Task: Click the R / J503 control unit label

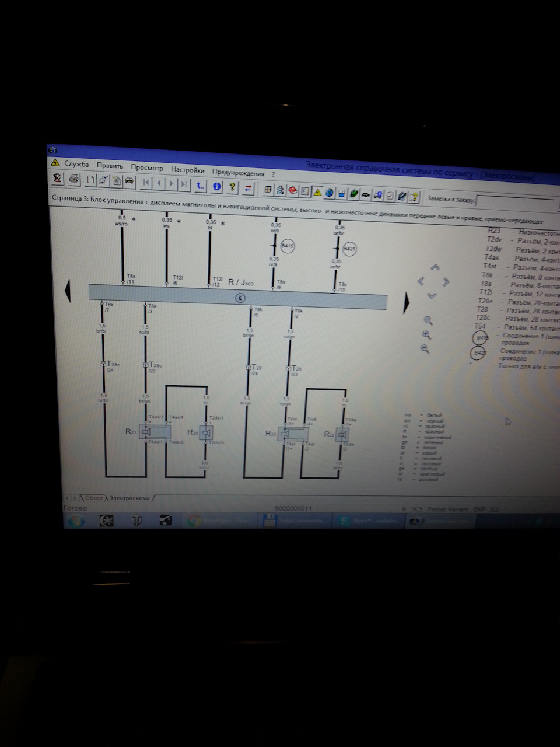Action: 240,282
